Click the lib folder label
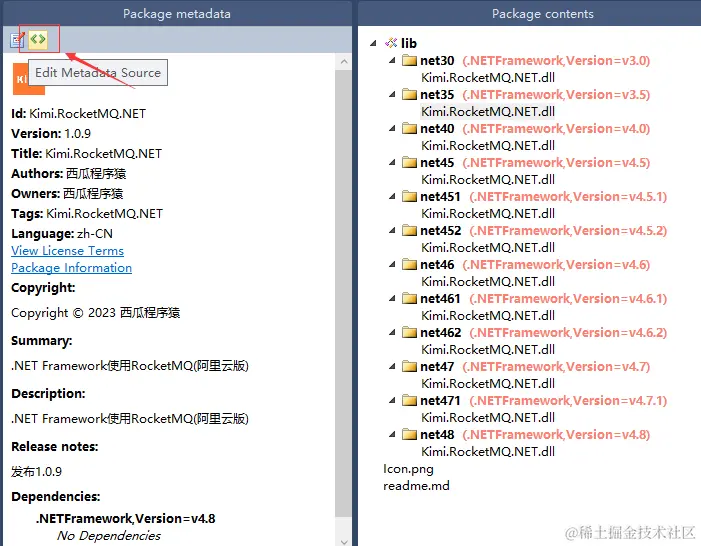 click(x=409, y=43)
